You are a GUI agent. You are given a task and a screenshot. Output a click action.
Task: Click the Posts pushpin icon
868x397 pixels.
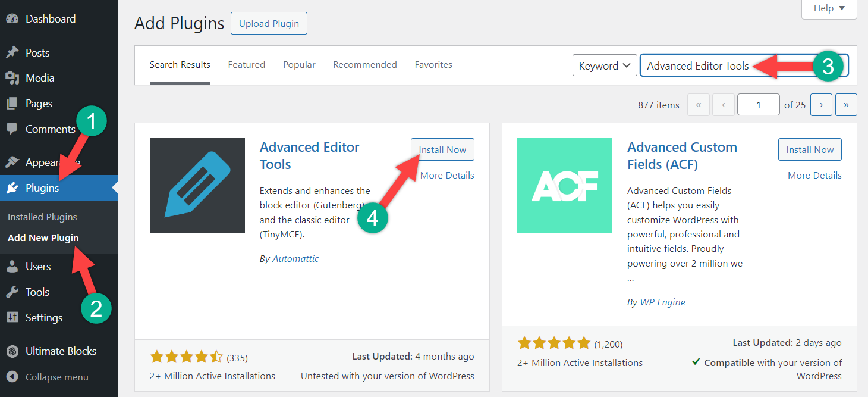click(12, 53)
